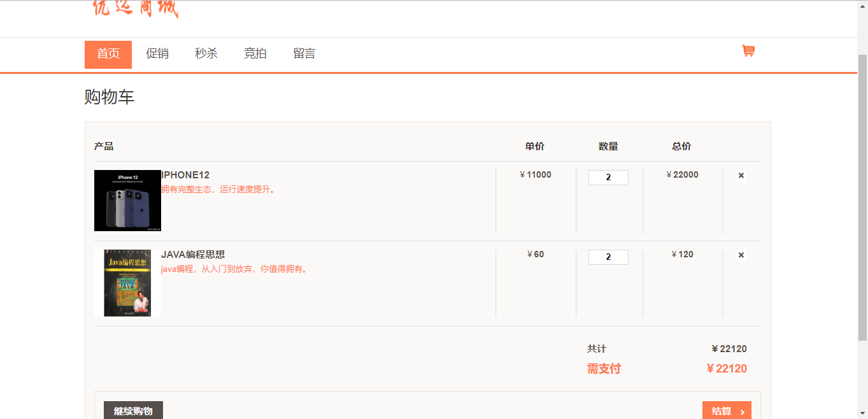
Task: Go to 首页 navigation tab
Action: 108,54
